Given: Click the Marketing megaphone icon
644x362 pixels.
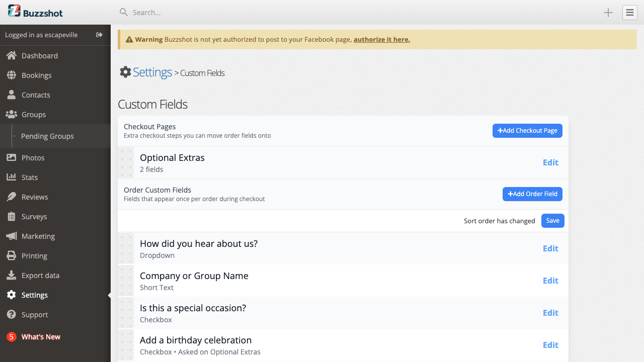Looking at the screenshot, I should coord(11,236).
